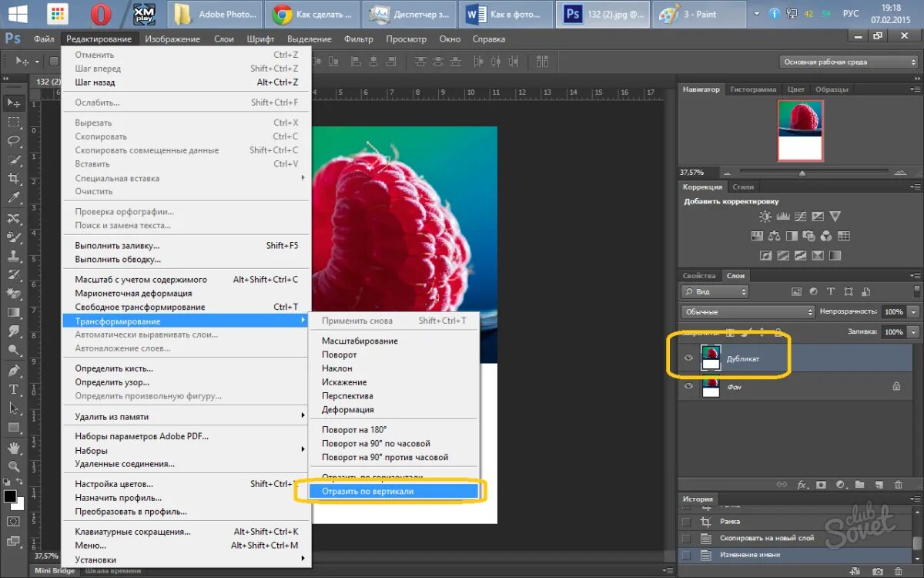
Task: Set history brush source at Рамка state
Action: [686, 522]
